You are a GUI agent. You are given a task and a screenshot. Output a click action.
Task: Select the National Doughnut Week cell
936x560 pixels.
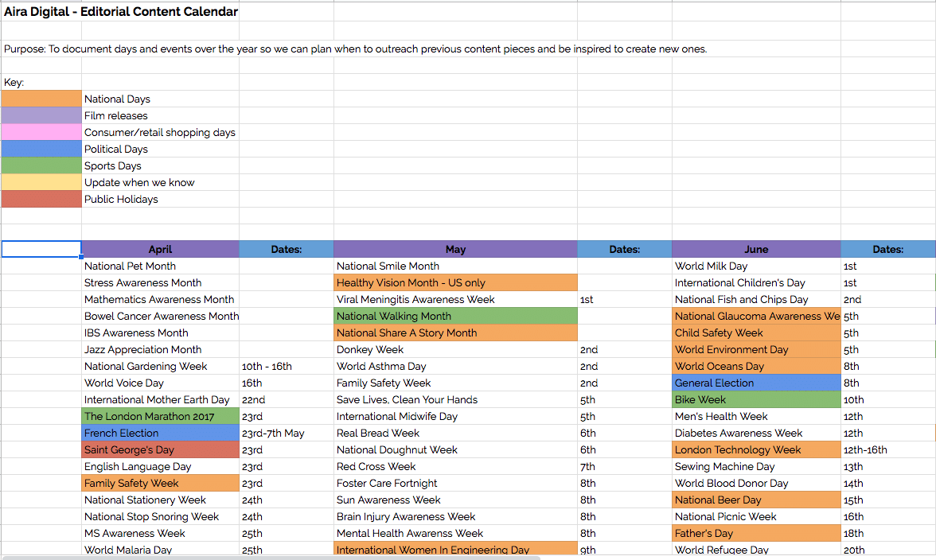[x=455, y=449]
